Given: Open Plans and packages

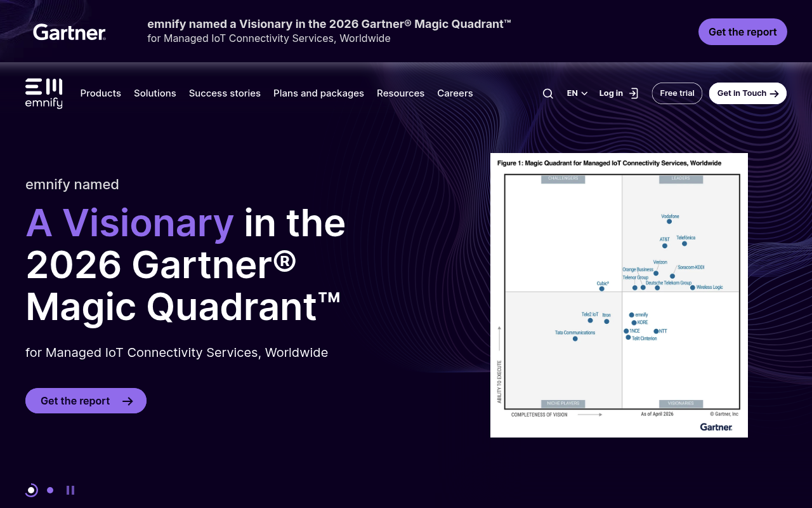Looking at the screenshot, I should point(318,93).
